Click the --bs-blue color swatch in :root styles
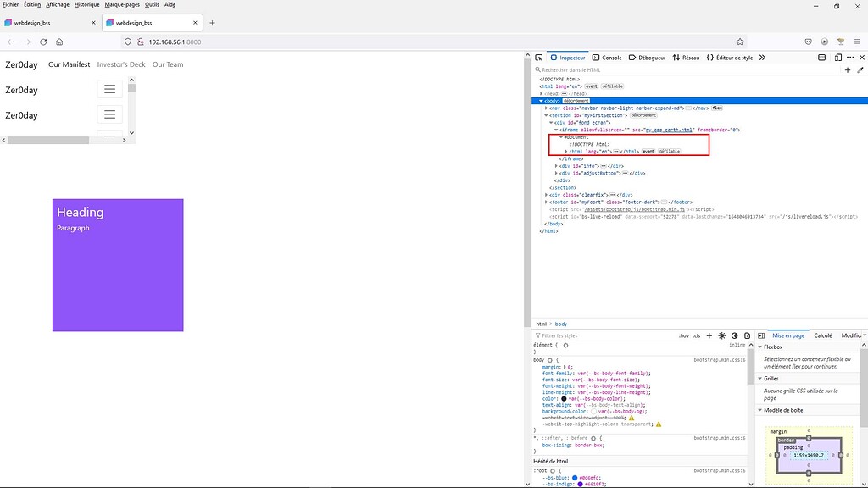868x488 pixels. (575, 478)
